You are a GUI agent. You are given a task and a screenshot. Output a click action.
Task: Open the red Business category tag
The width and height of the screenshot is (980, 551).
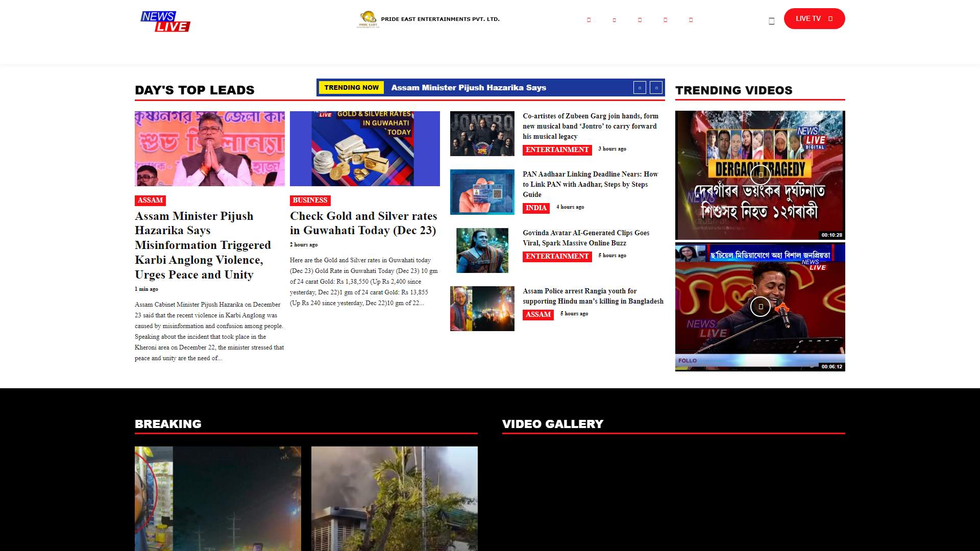tap(310, 201)
